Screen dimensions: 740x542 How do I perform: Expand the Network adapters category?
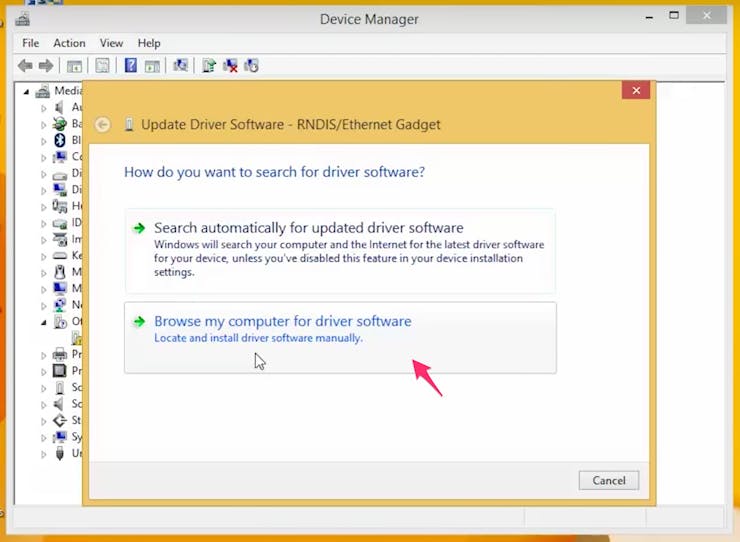[43, 306]
